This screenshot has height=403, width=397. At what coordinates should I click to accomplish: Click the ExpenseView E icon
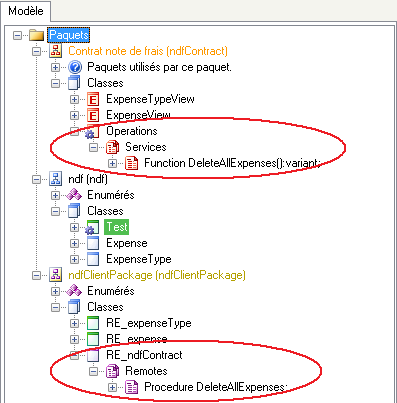point(93,115)
